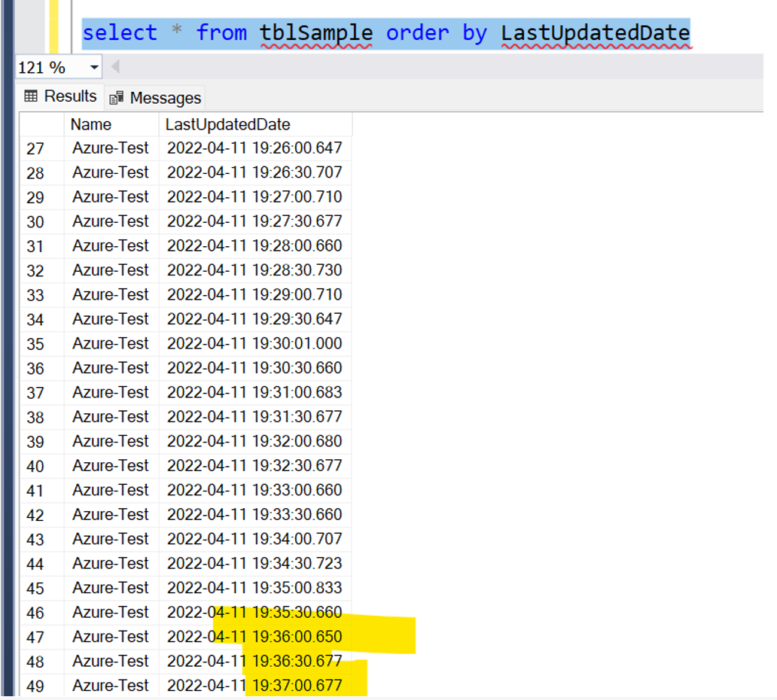Image resolution: width=777 pixels, height=700 pixels.
Task: Click the horizontal scroll left arrow
Action: 115,66
